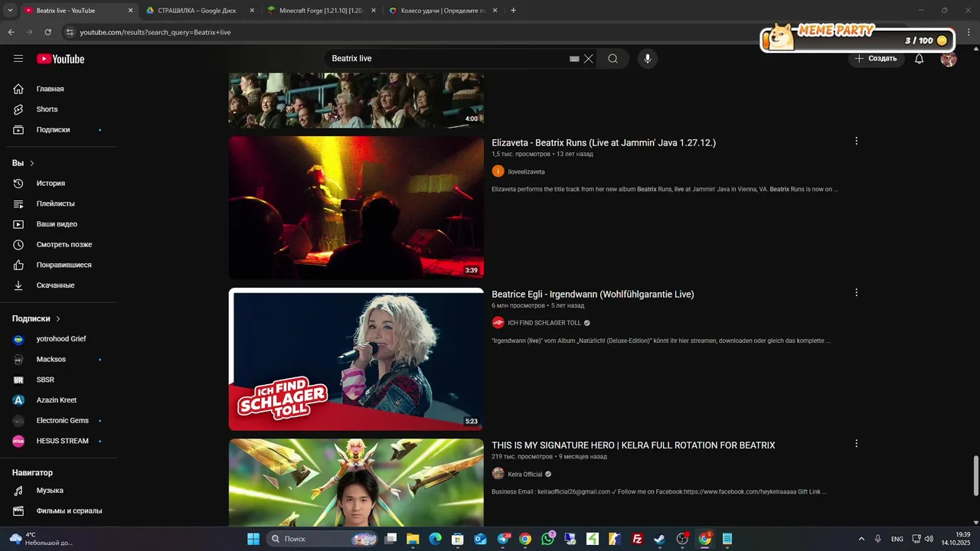Click the YouTube logo
Image resolution: width=980 pixels, height=551 pixels.
[60, 59]
